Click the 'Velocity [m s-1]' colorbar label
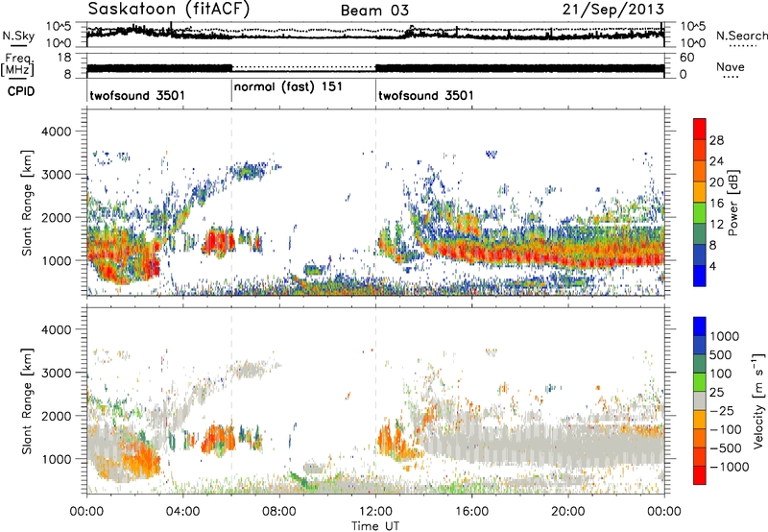768x532 pixels. click(758, 400)
